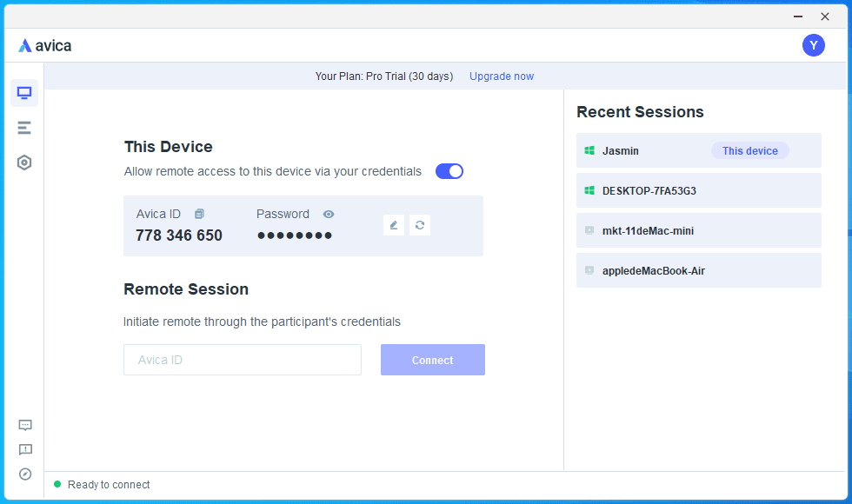
Task: Click the copy Avica ID icon
Action: (199, 214)
